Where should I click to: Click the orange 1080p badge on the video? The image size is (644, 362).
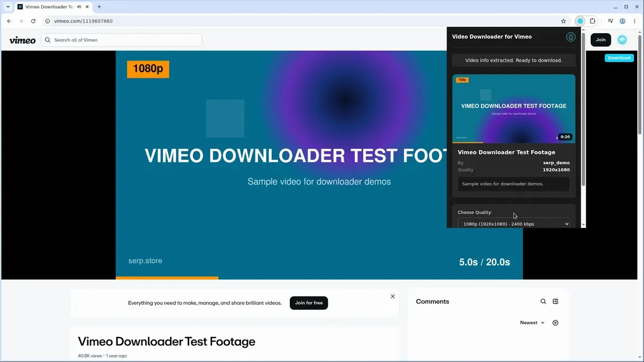[148, 69]
